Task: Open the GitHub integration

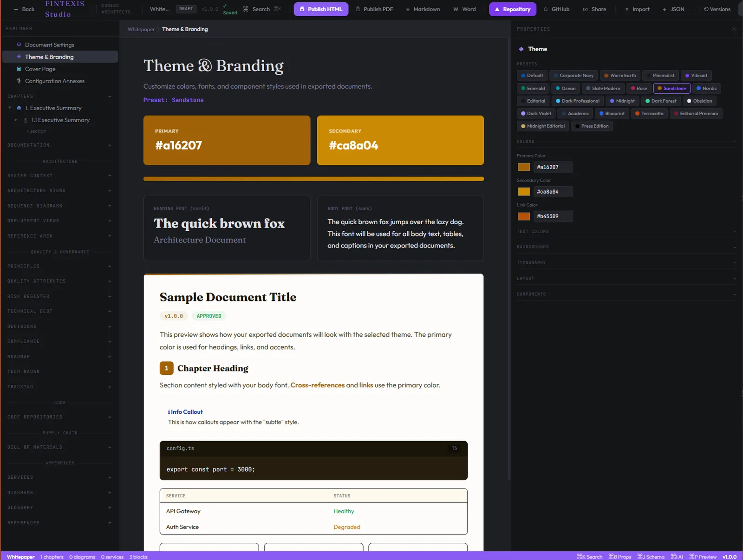Action: click(556, 9)
